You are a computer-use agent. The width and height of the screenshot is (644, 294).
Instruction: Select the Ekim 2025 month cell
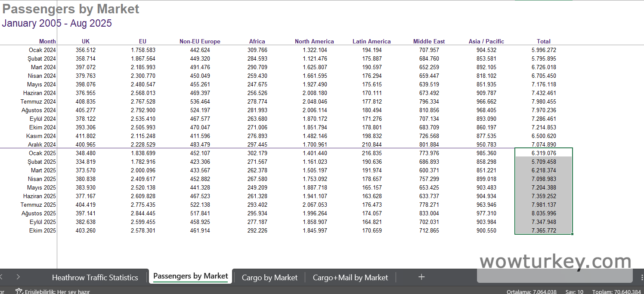[42, 231]
